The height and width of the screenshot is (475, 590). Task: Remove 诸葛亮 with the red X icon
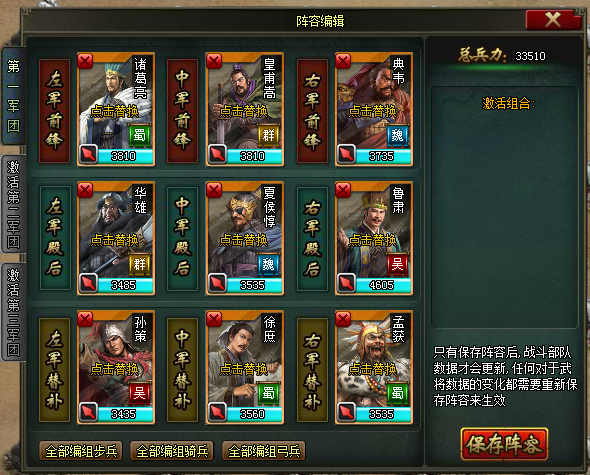pyautogui.click(x=85, y=61)
